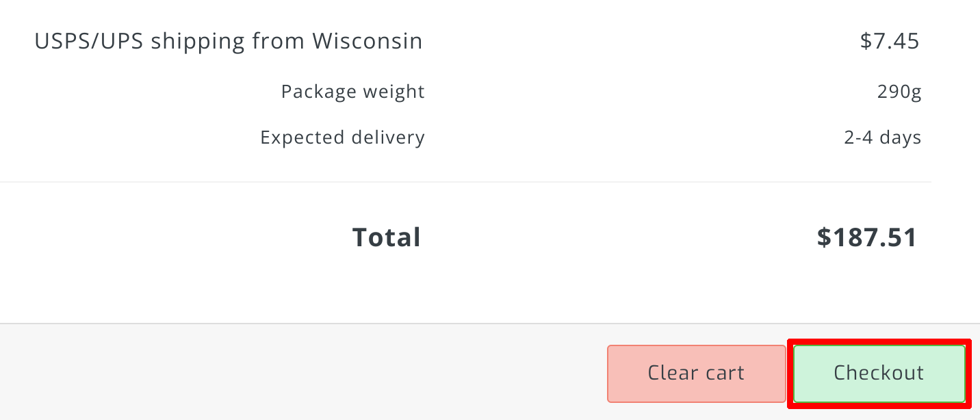
Task: Click the green Checkout button
Action: click(x=879, y=373)
